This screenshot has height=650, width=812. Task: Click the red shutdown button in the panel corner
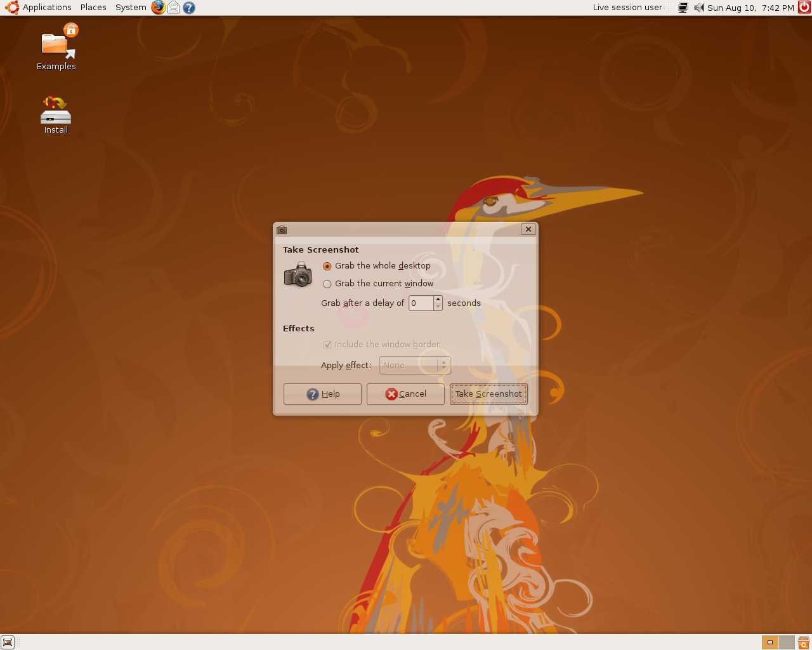coord(803,7)
